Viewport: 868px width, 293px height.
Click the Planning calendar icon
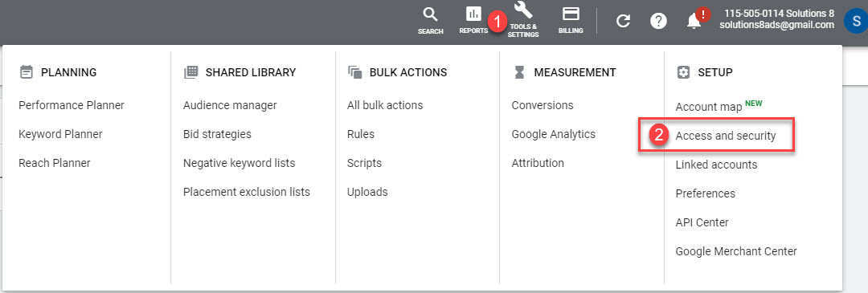pyautogui.click(x=26, y=72)
